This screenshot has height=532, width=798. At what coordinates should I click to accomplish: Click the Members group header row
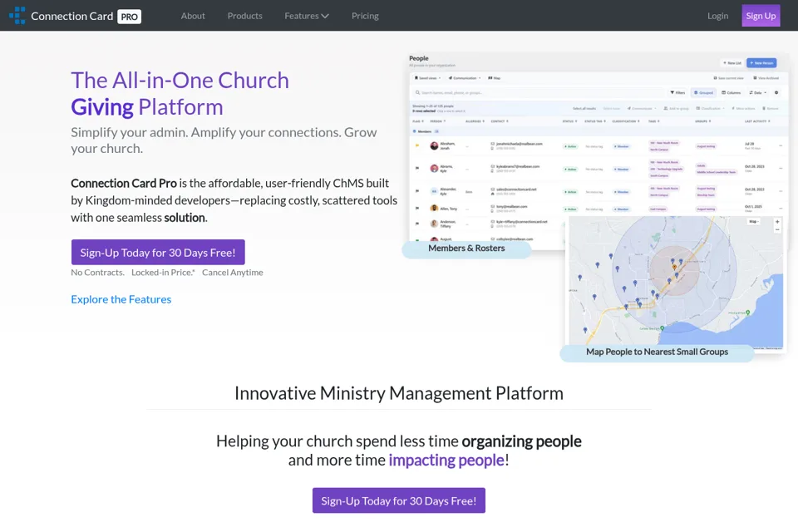click(x=598, y=131)
